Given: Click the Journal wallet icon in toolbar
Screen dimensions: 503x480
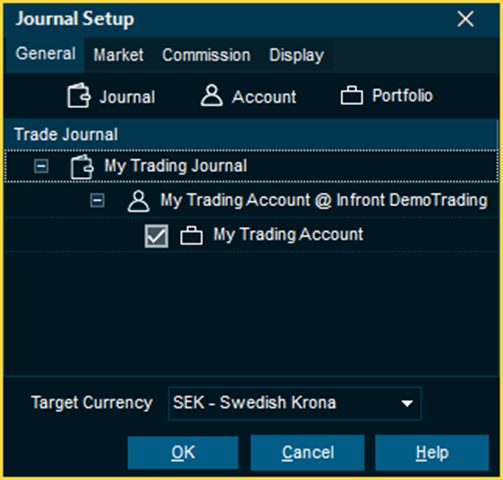Looking at the screenshot, I should (x=79, y=96).
